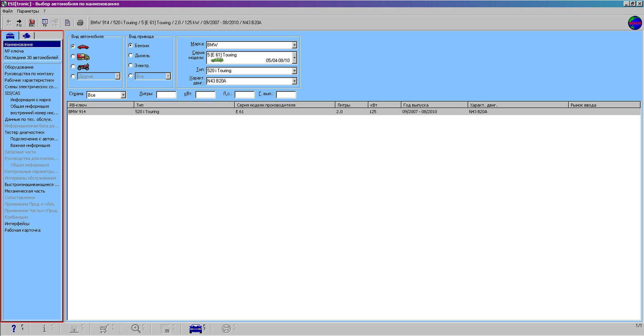Open the Страна country dropdown
This screenshot has height=336, width=644.
[x=123, y=95]
